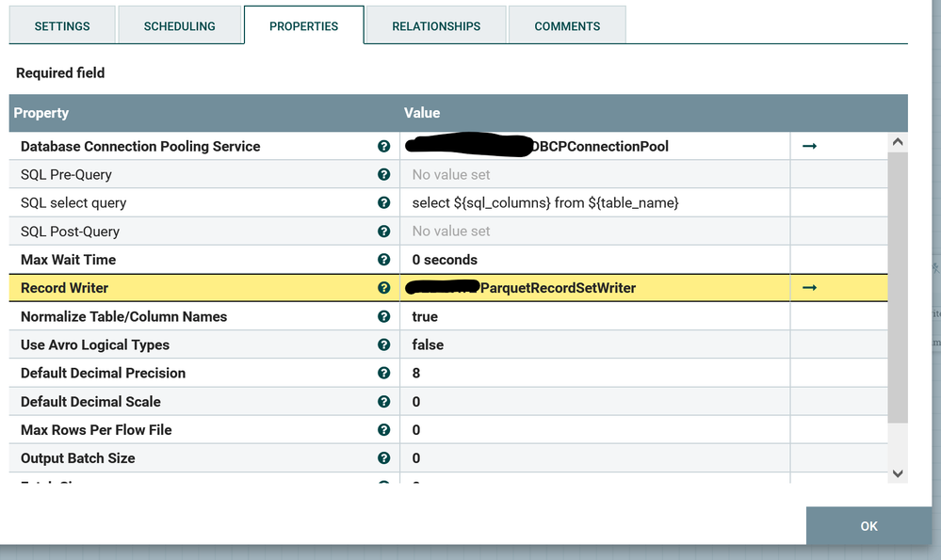Select 'Default Decimal Precision' property name
This screenshot has width=941, height=560.
(103, 373)
